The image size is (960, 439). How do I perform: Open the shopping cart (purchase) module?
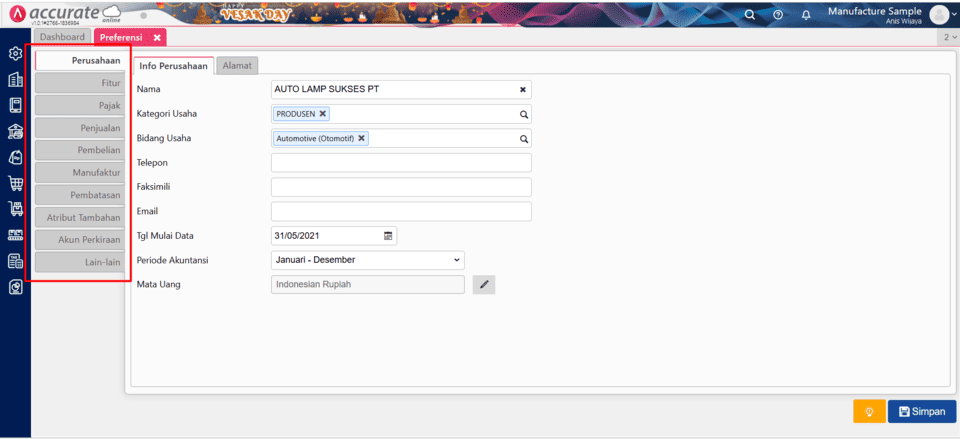click(15, 182)
